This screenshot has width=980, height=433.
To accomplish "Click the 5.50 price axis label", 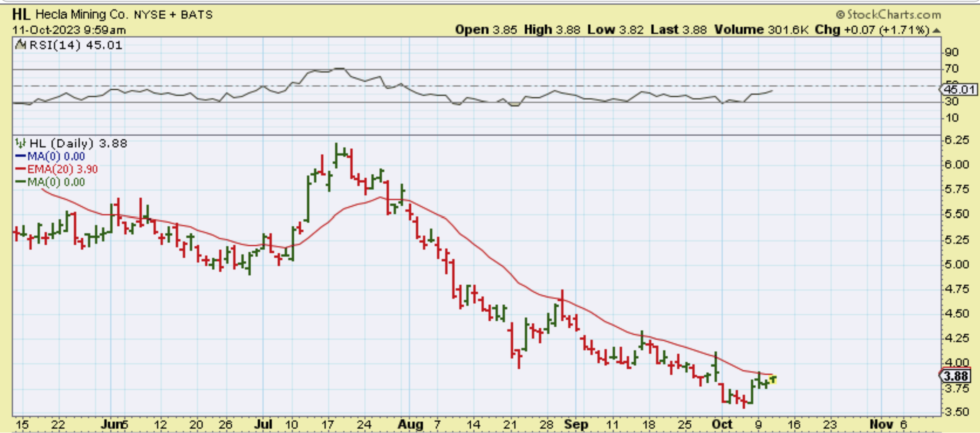I will tap(957, 214).
